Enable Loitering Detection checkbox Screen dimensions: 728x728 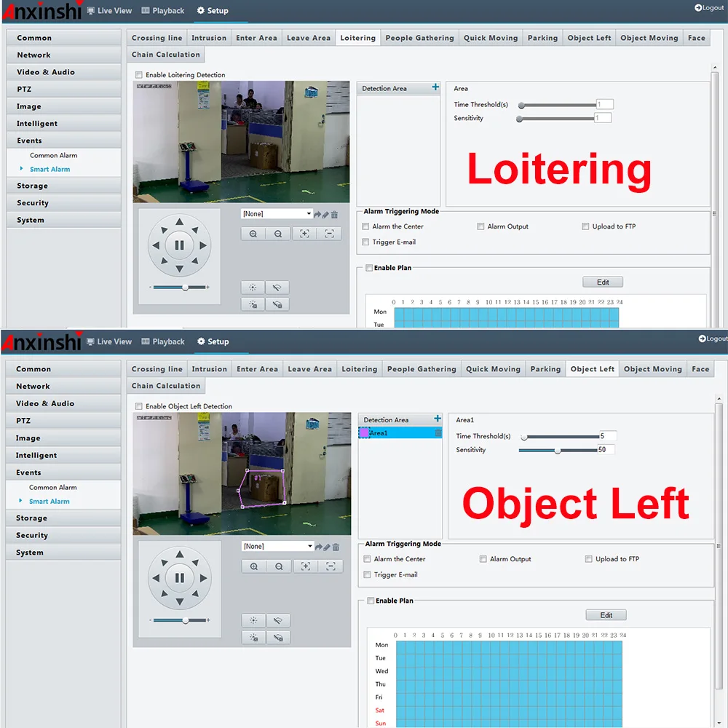point(139,75)
